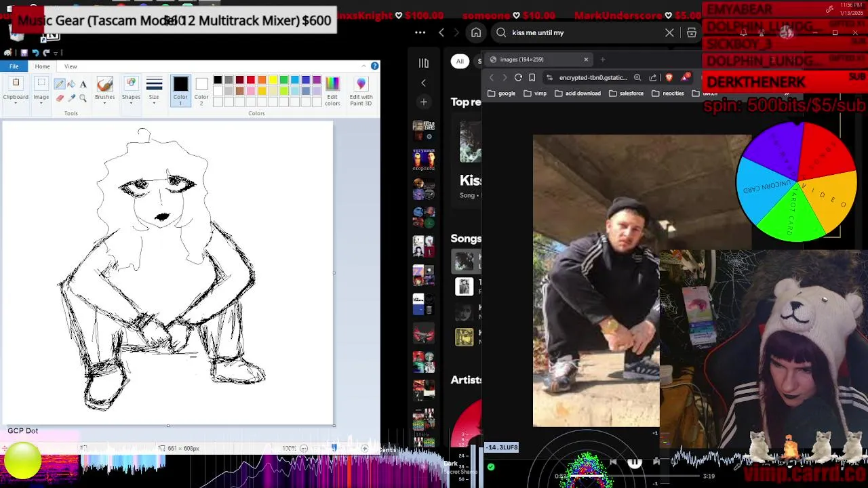Image resolution: width=868 pixels, height=488 pixels.
Task: Expand Clipboard dropdown in Paint
Action: (16, 91)
